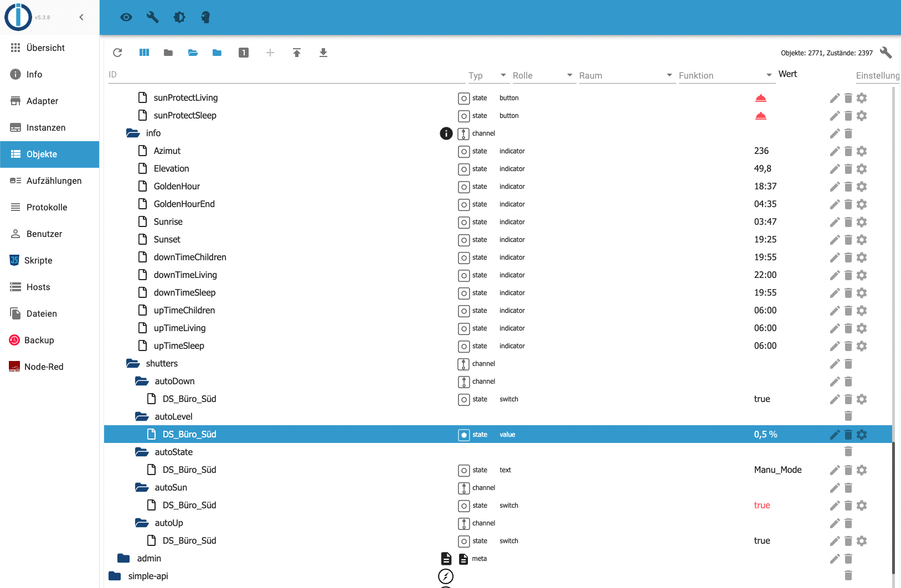Viewport: 901px width, 588px height.
Task: Collapse the shutters folder
Action: pyautogui.click(x=133, y=364)
